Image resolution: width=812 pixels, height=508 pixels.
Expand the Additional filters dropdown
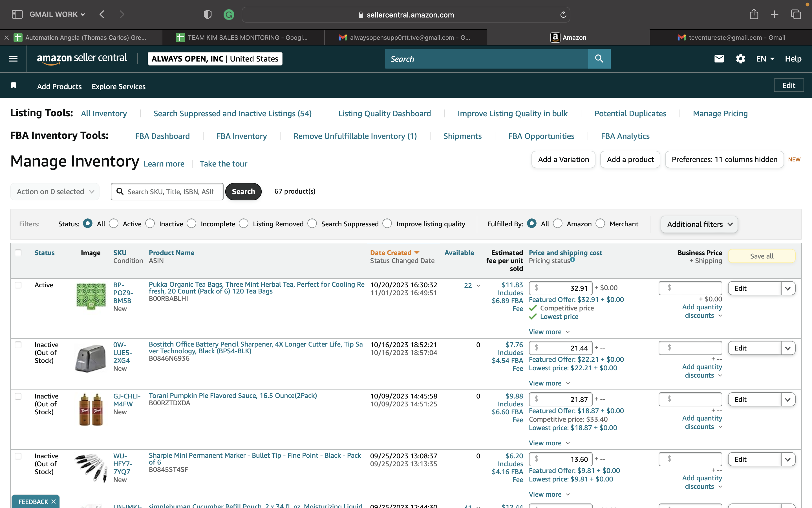(699, 224)
